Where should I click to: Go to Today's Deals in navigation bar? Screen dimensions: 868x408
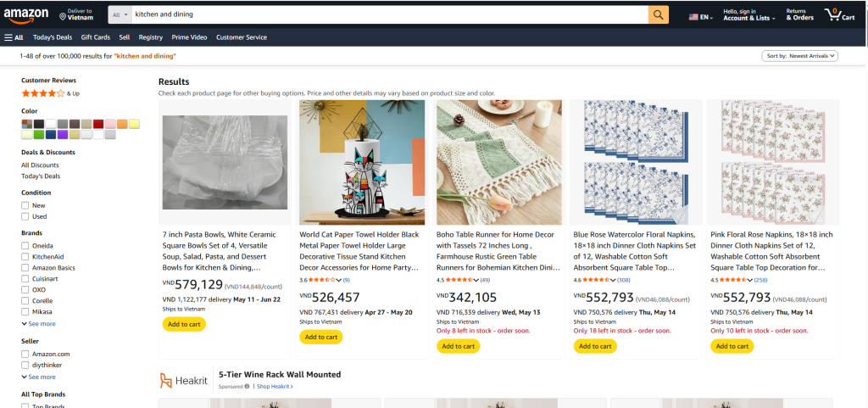point(53,37)
